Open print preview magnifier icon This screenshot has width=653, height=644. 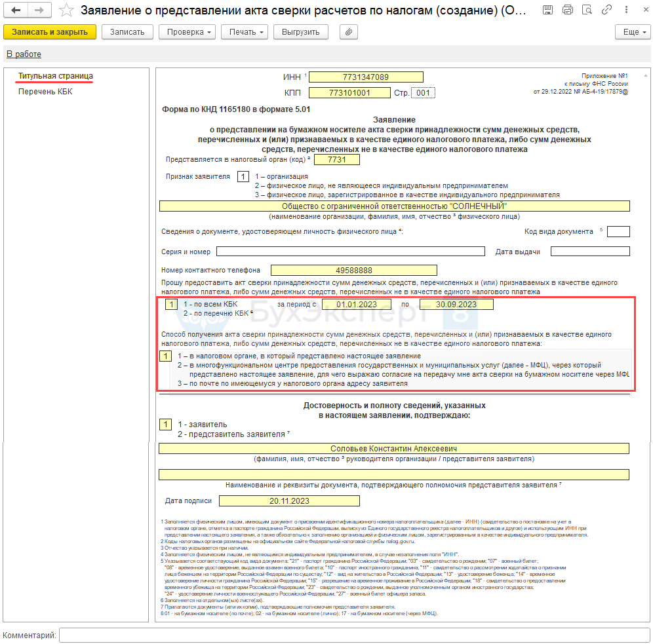(586, 10)
